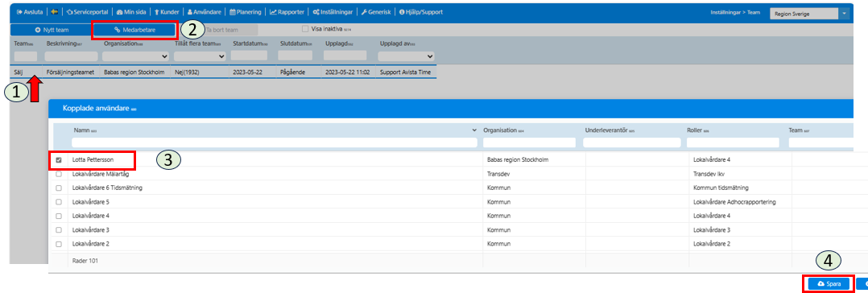Open the Planering menu
Image resolution: width=868 pixels, height=293 pixels.
[246, 11]
